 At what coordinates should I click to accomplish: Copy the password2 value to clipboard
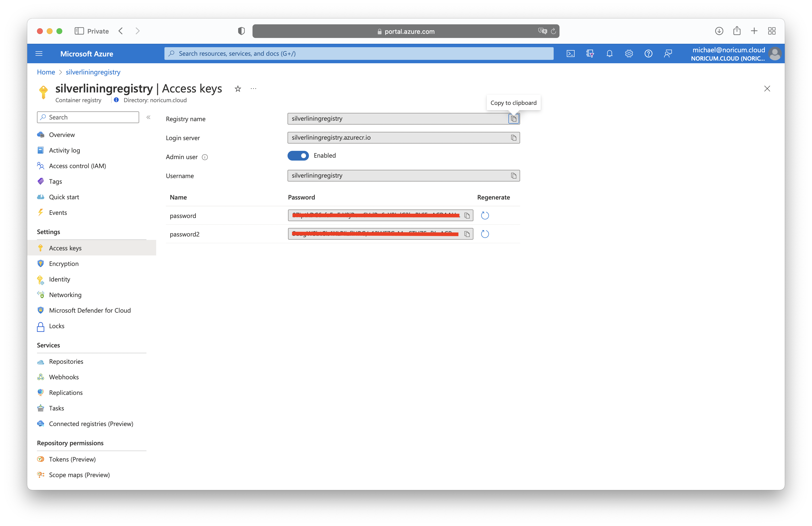tap(467, 234)
